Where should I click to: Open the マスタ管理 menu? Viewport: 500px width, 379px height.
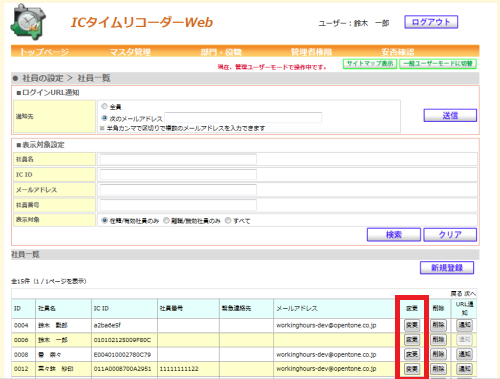(x=130, y=52)
